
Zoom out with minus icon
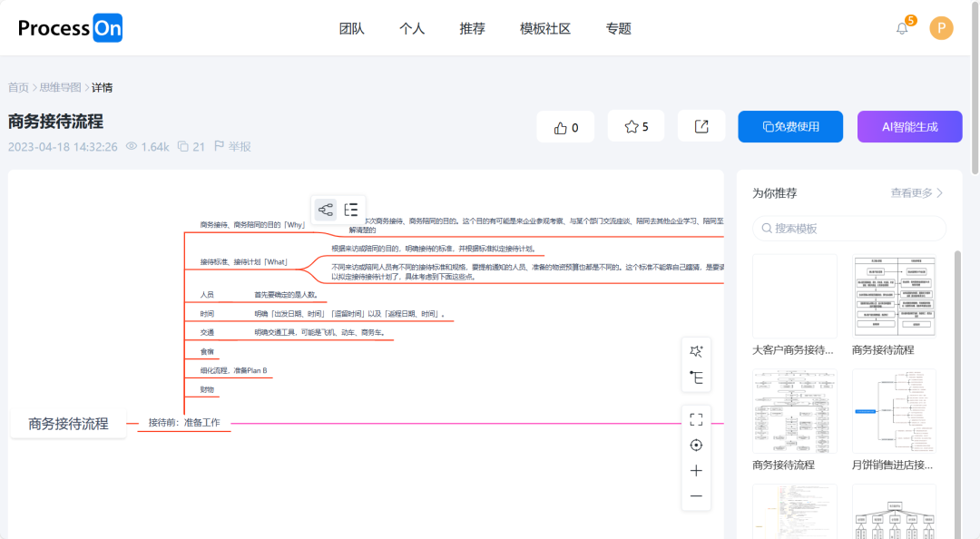click(x=696, y=496)
